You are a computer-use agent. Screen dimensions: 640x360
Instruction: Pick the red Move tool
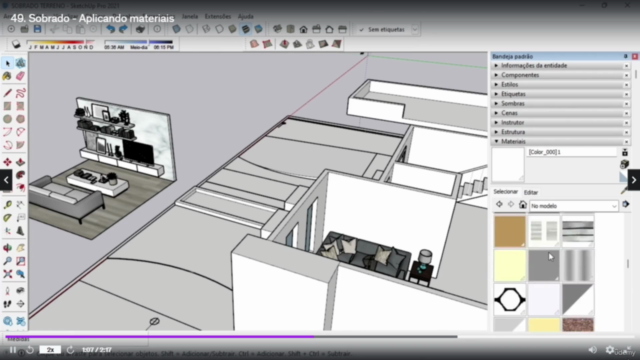coord(7,162)
